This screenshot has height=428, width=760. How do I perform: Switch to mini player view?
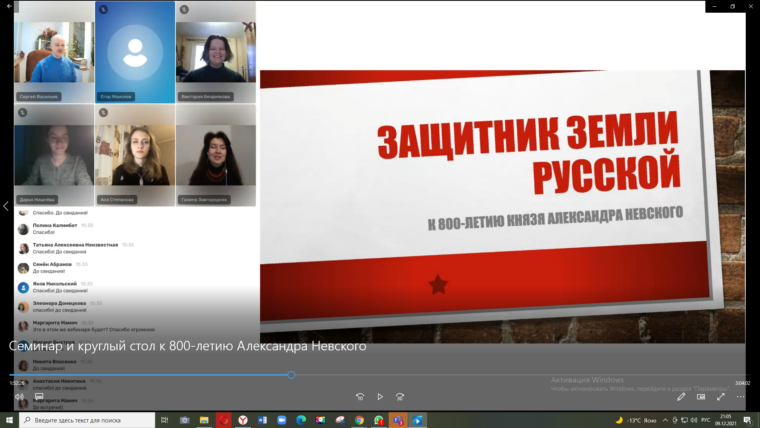point(701,397)
